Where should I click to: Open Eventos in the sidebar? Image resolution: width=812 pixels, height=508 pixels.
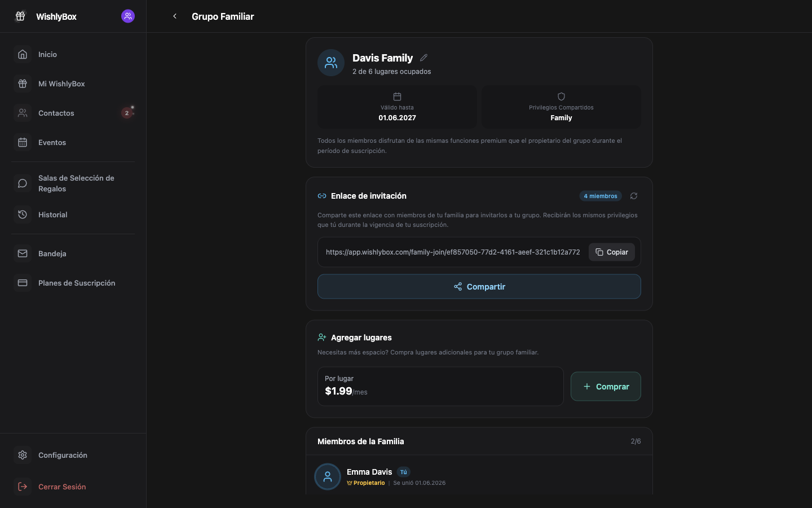[x=73, y=142]
